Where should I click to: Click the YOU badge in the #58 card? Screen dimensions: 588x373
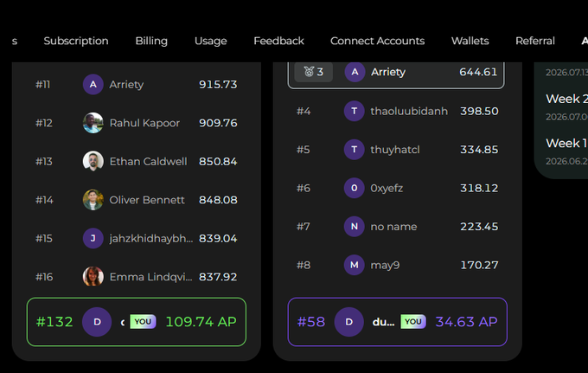(x=413, y=322)
